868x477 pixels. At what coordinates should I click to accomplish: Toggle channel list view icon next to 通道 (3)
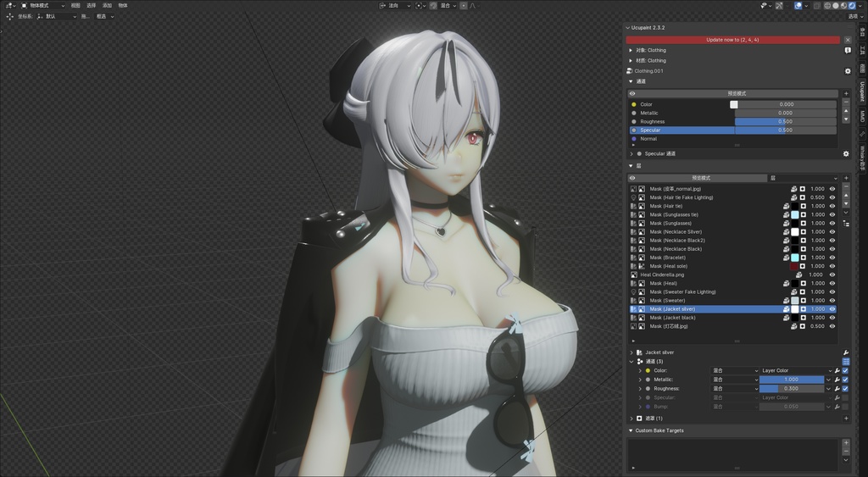tap(846, 361)
